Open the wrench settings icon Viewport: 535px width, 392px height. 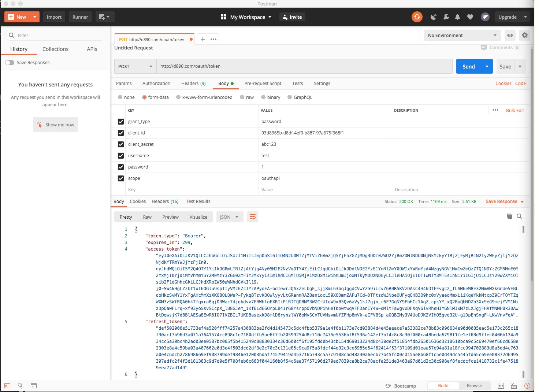pyautogui.click(x=446, y=17)
